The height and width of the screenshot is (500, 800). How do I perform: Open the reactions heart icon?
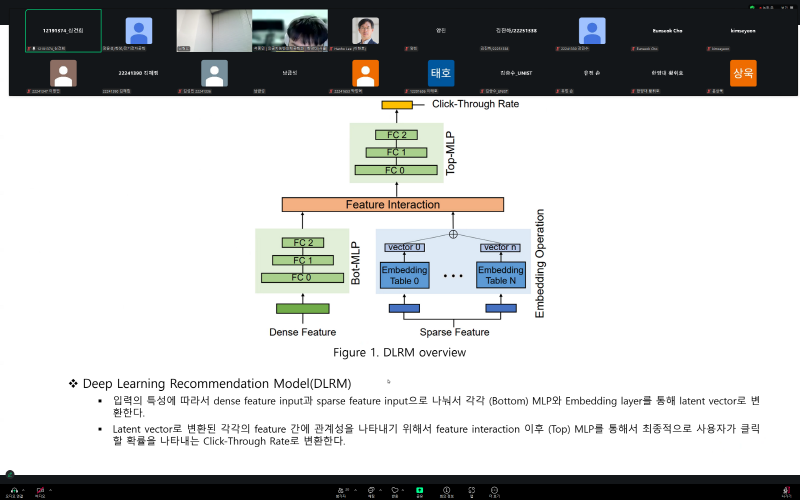[395, 489]
